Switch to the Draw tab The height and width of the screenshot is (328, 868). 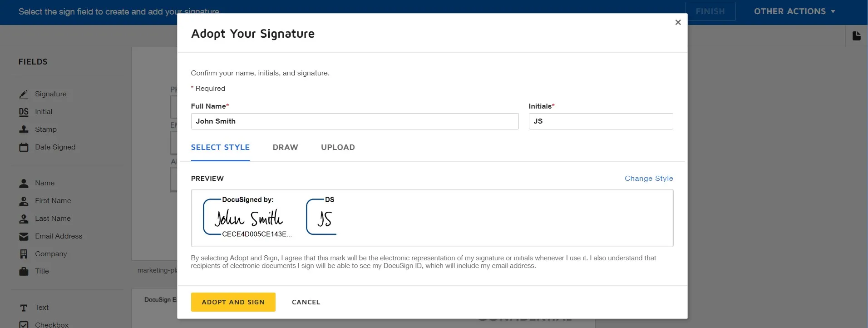(285, 147)
